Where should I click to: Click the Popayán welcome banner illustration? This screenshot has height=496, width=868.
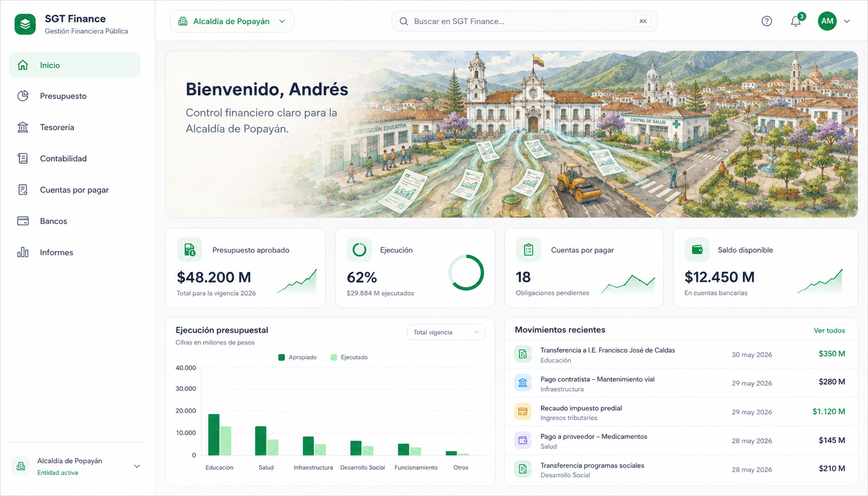[511, 134]
